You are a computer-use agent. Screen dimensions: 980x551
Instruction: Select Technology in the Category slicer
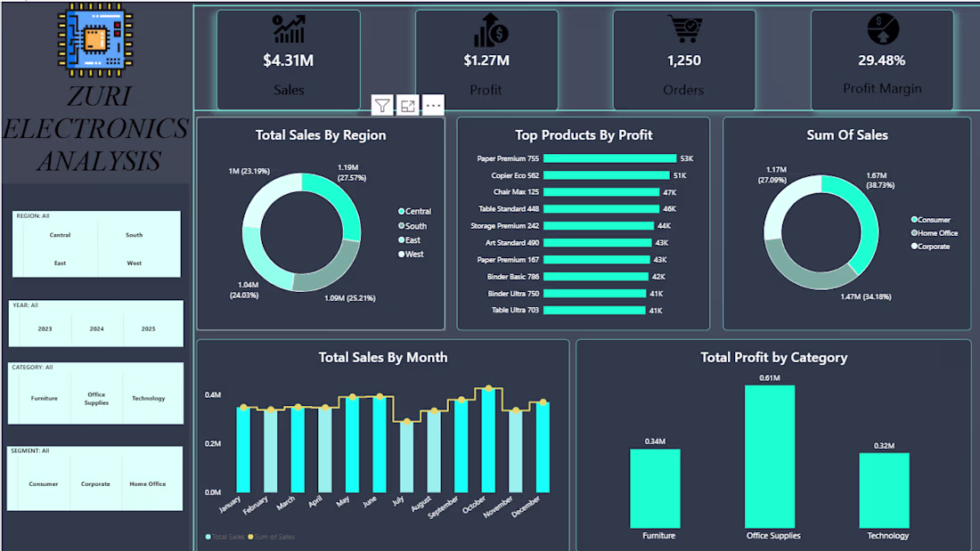pyautogui.click(x=148, y=398)
